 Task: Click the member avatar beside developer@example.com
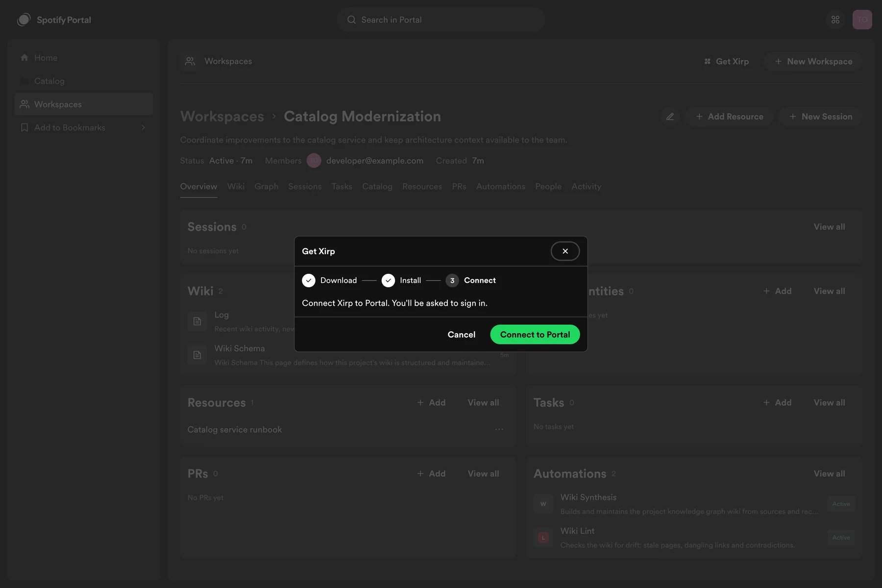(314, 161)
